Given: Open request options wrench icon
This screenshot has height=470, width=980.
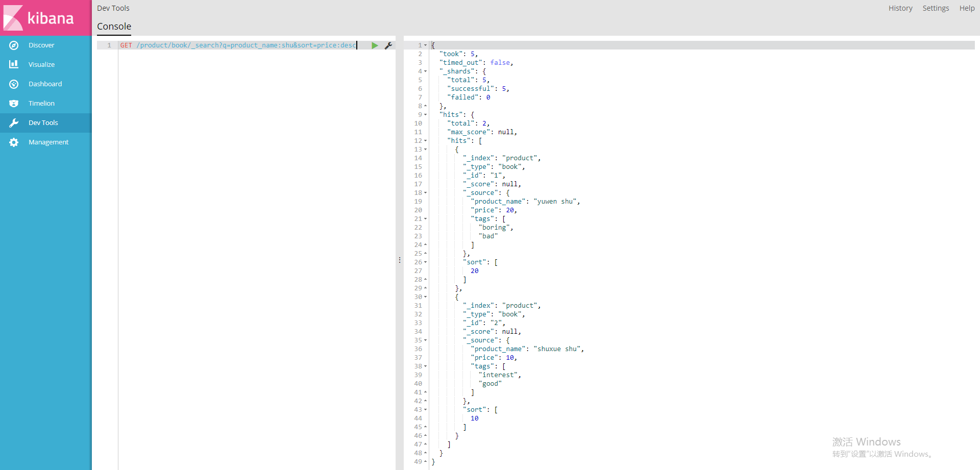Looking at the screenshot, I should 388,45.
